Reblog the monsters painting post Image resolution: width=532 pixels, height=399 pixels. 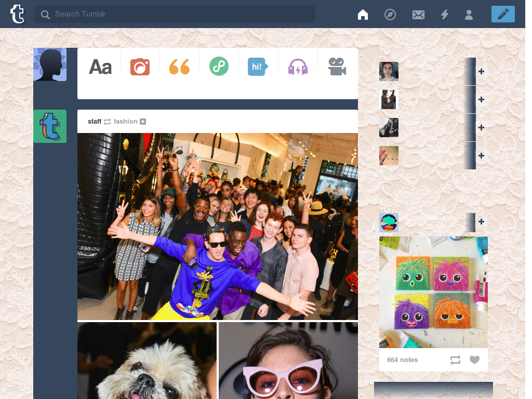(455, 360)
